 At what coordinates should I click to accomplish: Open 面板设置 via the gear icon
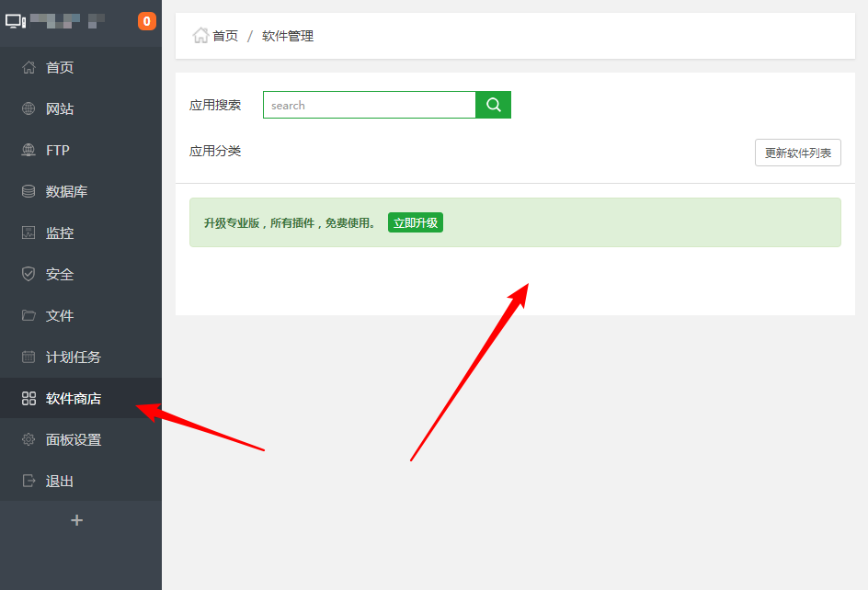(x=28, y=439)
